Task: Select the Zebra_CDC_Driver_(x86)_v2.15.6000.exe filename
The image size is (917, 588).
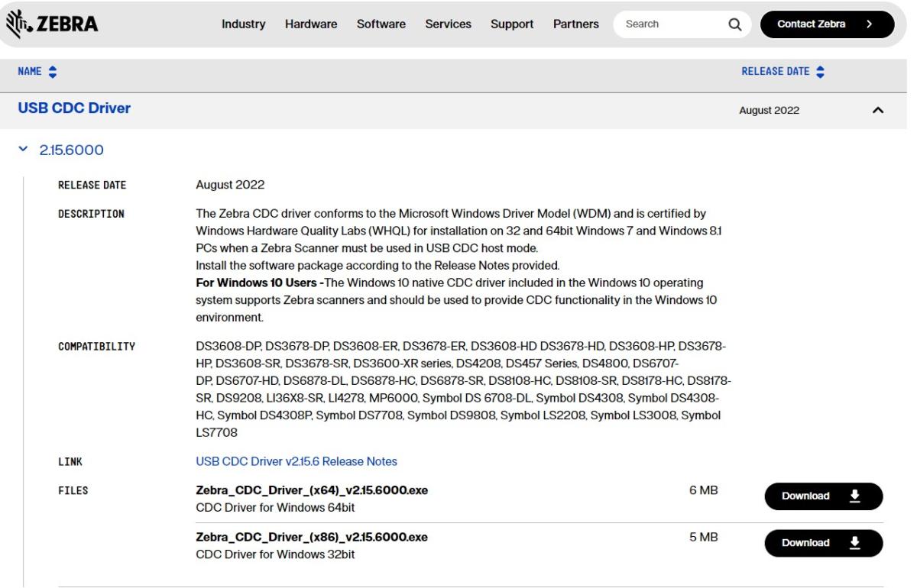Action: [312, 538]
